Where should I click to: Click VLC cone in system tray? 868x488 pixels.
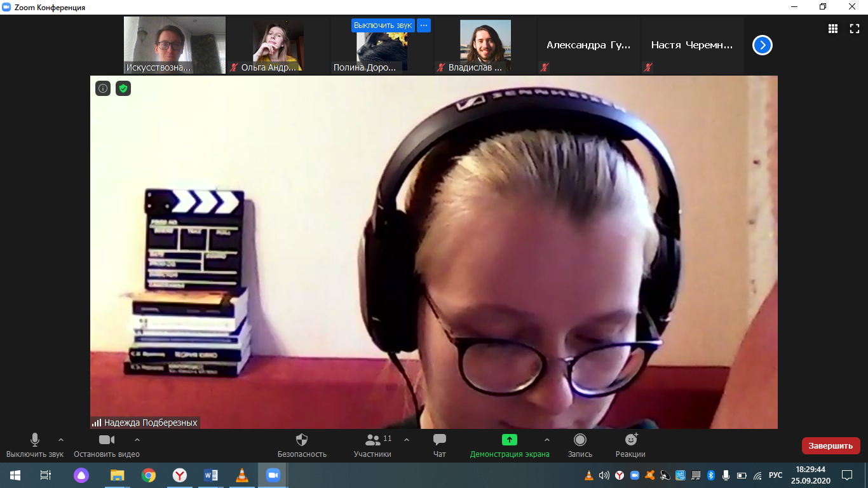589,475
